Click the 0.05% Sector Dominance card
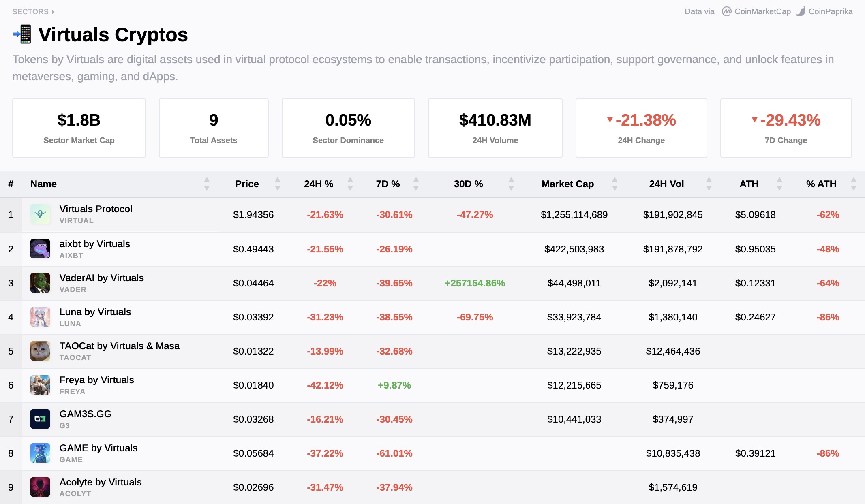This screenshot has width=865, height=504. [348, 128]
